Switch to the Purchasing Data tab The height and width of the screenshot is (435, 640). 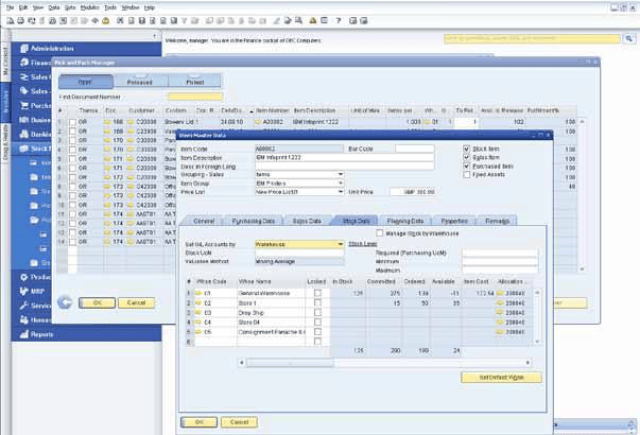255,220
